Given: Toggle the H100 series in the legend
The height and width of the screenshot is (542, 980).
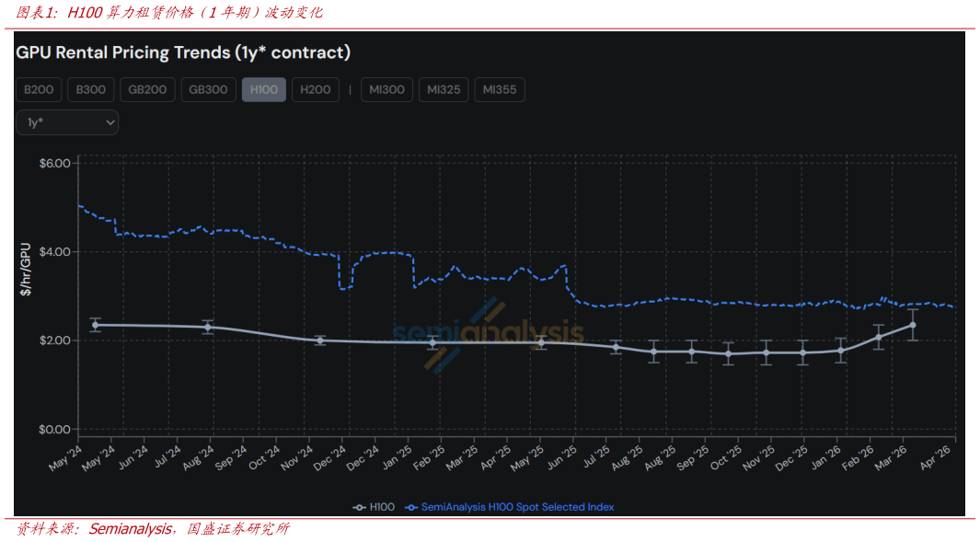Looking at the screenshot, I should coord(374,507).
